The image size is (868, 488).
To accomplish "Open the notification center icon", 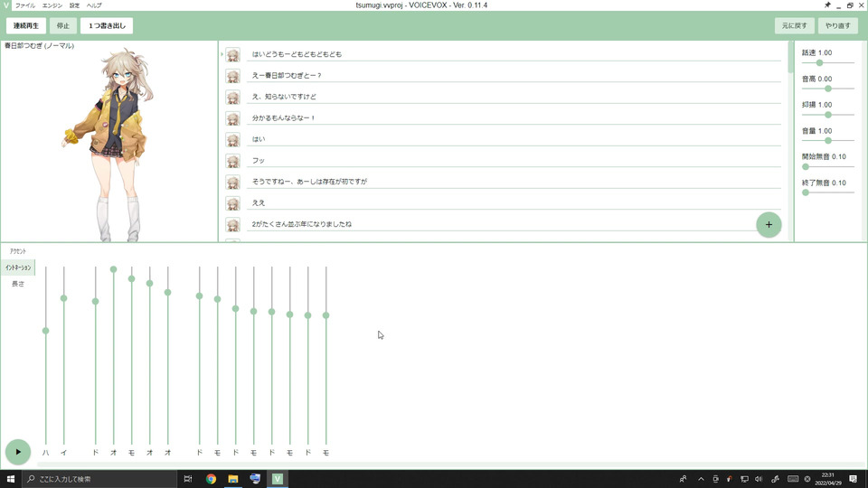I will (x=853, y=479).
